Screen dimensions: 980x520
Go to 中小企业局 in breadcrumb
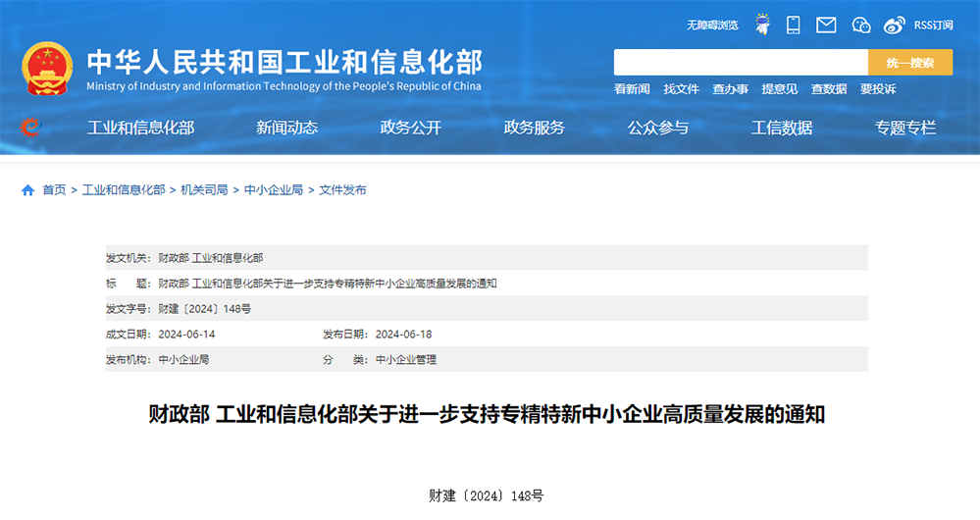[274, 190]
